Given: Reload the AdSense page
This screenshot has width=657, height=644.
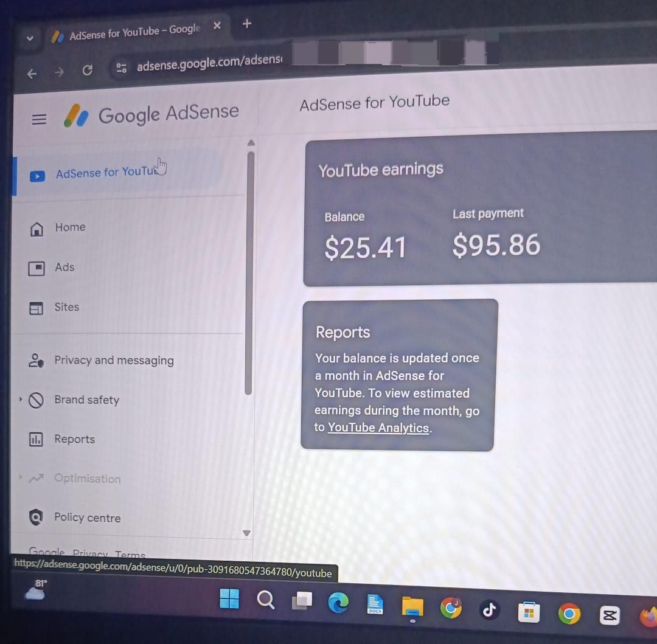Looking at the screenshot, I should click(87, 71).
